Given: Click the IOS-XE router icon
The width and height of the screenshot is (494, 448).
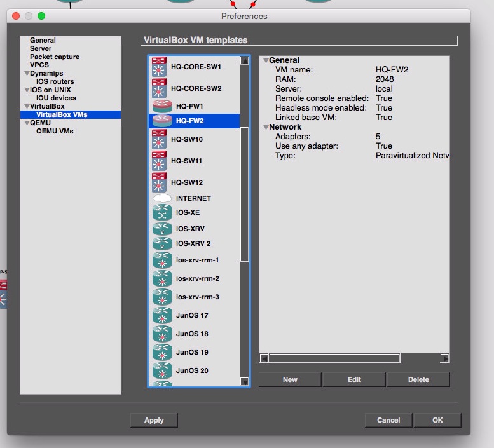Looking at the screenshot, I should coord(162,212).
